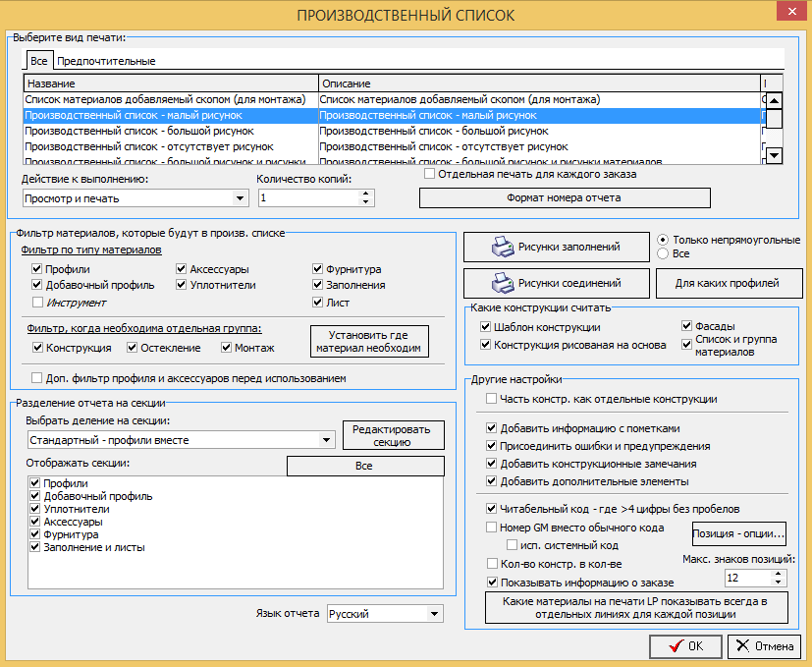
Task: Select row Список материалов добавляемый скопом
Action: pyautogui.click(x=392, y=99)
